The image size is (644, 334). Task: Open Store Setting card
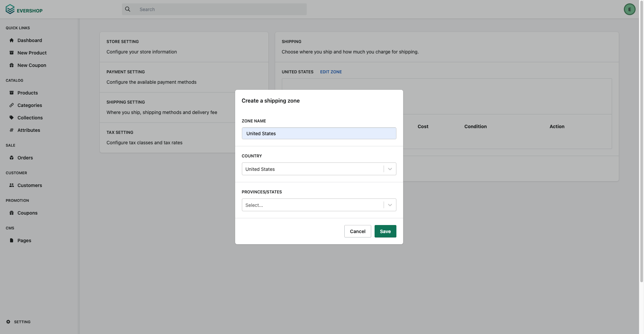point(184,47)
